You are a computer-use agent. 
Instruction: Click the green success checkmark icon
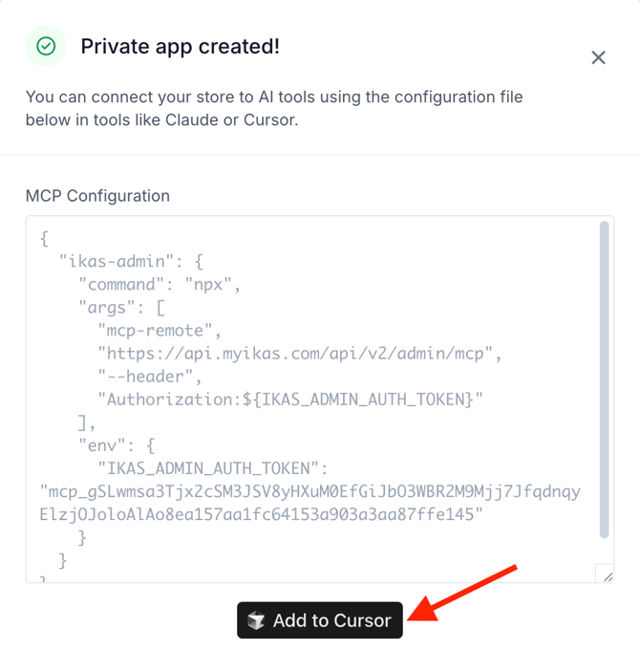point(46,46)
